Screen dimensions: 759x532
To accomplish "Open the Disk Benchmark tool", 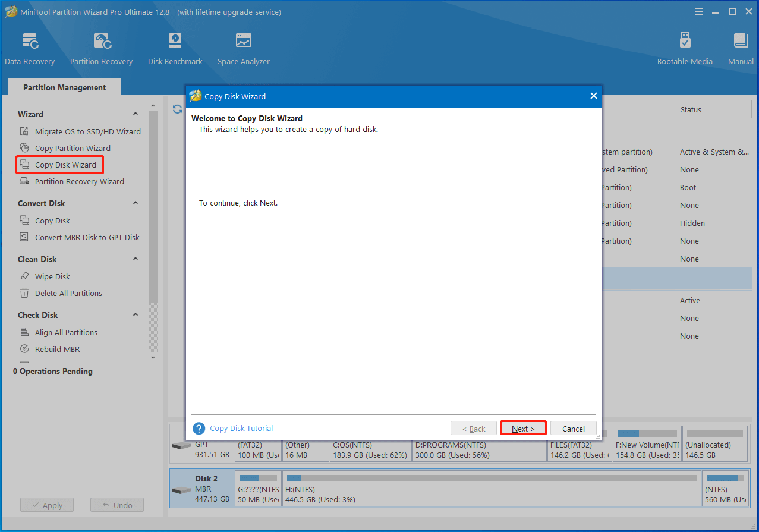I will 175,49.
